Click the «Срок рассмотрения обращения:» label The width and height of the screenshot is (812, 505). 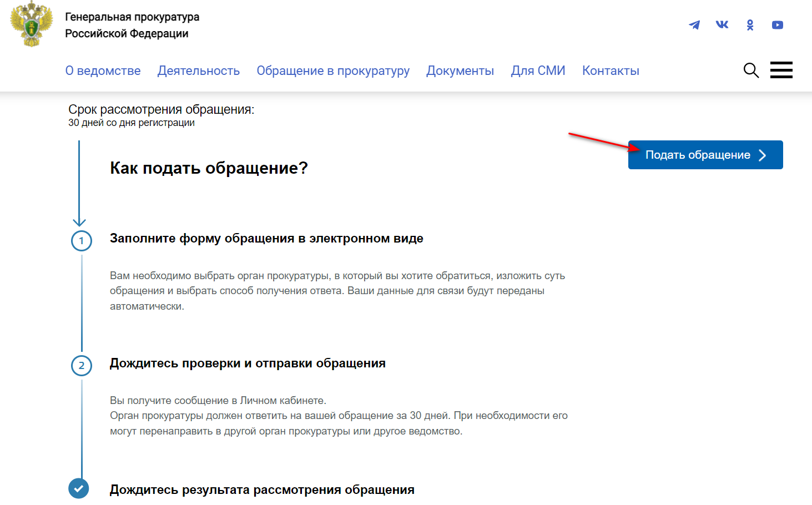click(x=161, y=109)
